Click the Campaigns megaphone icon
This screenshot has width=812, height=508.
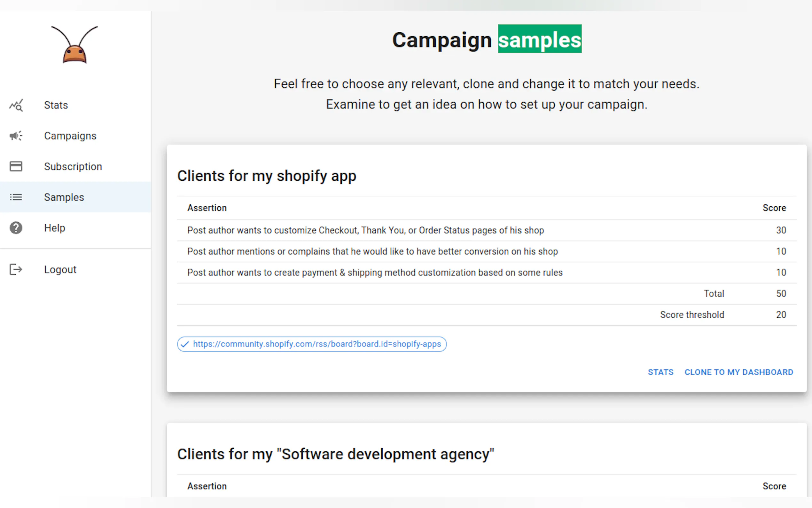pyautogui.click(x=16, y=136)
